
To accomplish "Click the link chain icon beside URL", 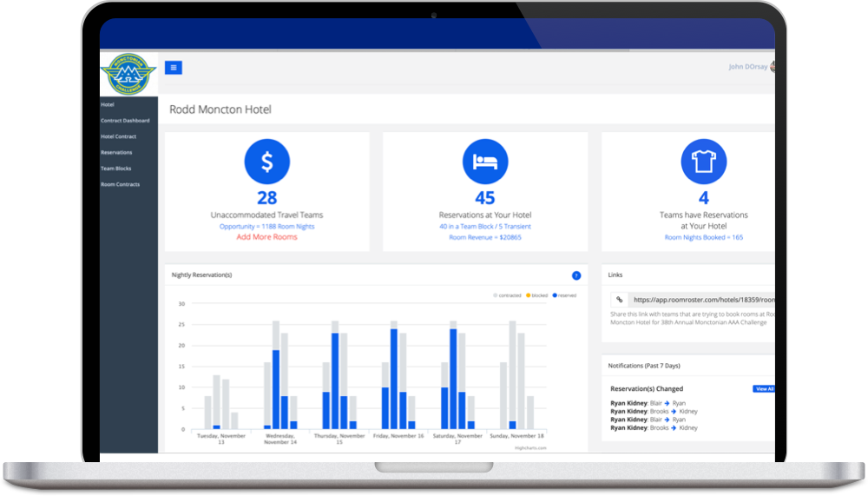I will (620, 300).
